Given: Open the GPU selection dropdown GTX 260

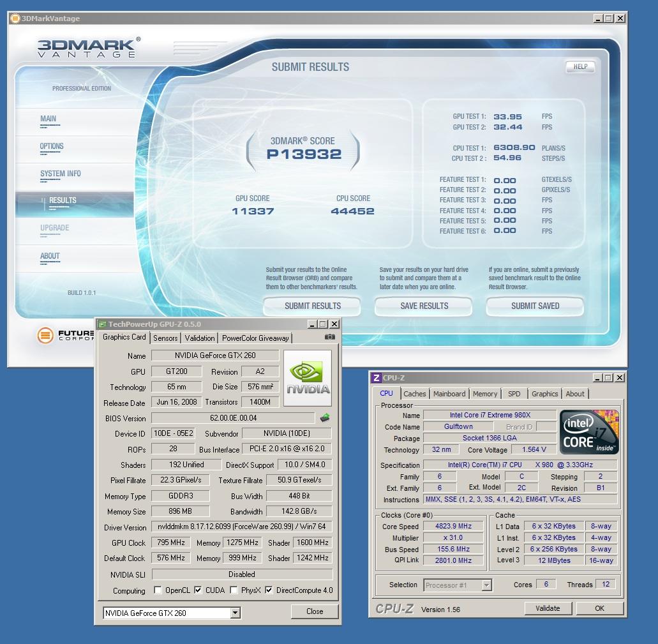Looking at the screenshot, I should [x=235, y=613].
